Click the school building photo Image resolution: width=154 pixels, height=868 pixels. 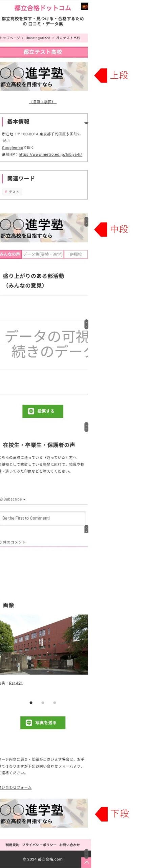tap(44, 644)
